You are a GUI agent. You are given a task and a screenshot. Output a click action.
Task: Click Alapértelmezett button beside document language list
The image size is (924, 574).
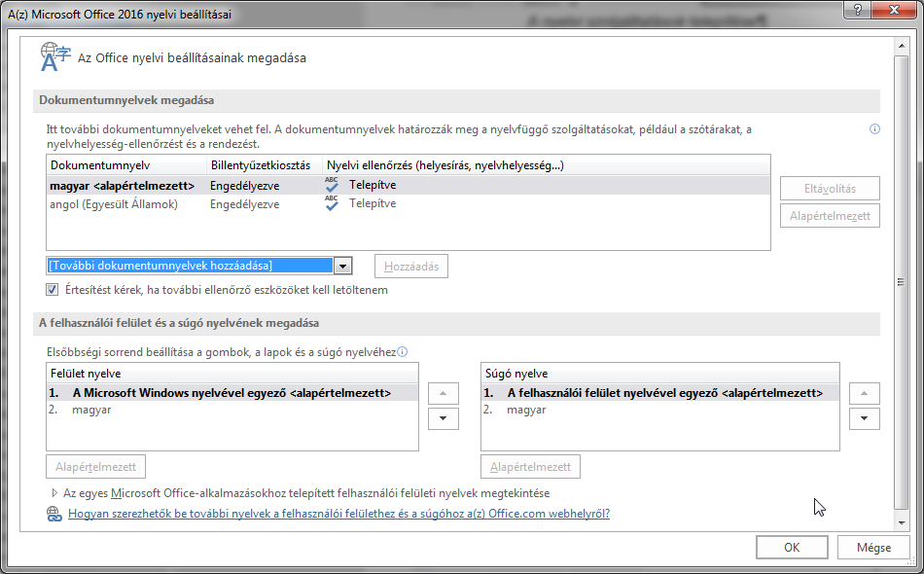point(830,216)
